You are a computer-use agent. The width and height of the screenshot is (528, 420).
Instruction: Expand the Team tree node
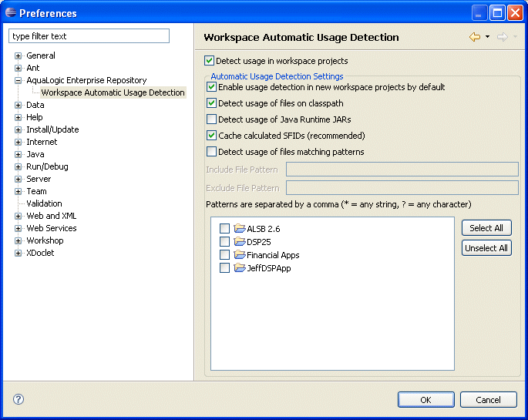pos(18,191)
